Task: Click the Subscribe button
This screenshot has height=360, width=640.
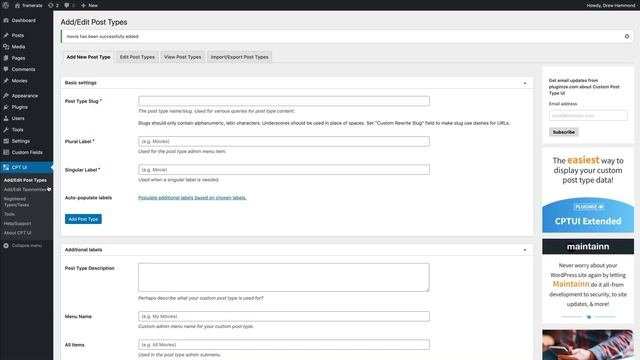Action: click(x=564, y=132)
